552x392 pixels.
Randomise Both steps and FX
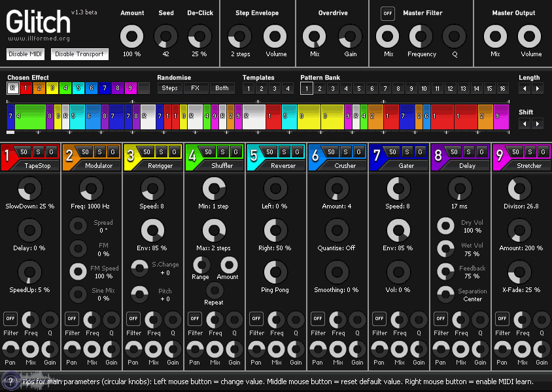(x=222, y=88)
